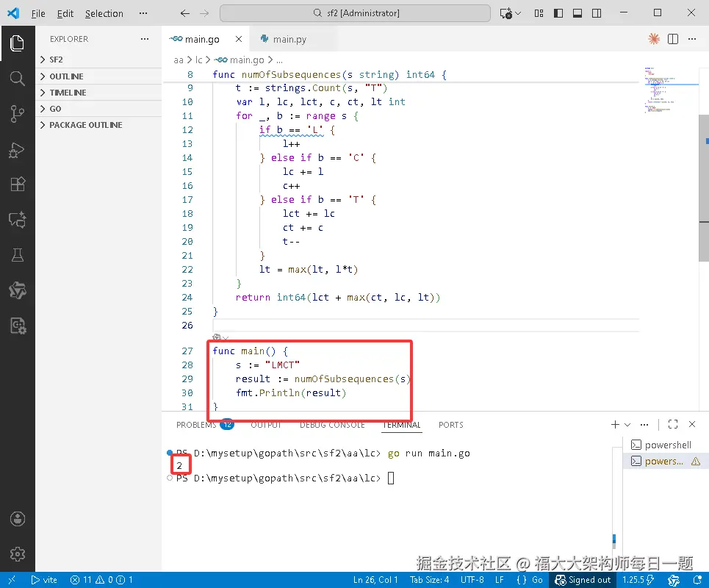Open the Copilot chat icon in title bar
This screenshot has height=588, width=709.
506,13
